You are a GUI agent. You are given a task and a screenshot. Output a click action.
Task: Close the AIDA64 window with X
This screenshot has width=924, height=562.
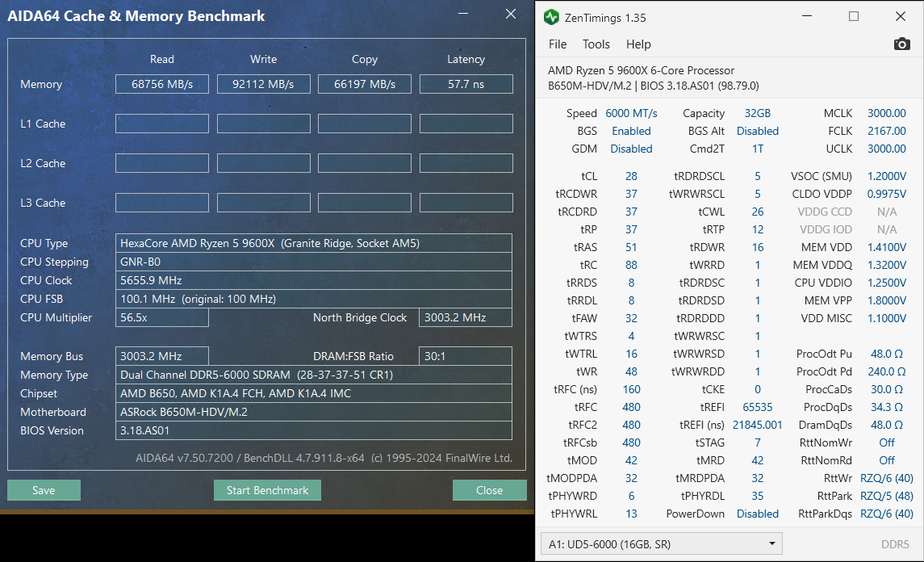point(510,14)
